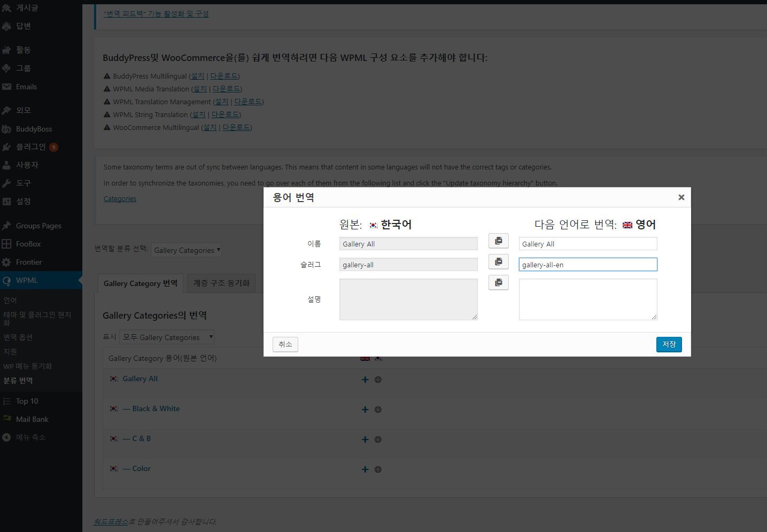Copy the name field from original
Image resolution: width=767 pixels, height=532 pixels.
point(498,241)
